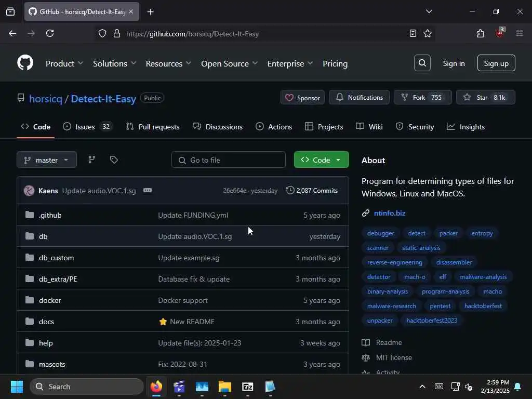
Task: Bookmark this page with the star icon
Action: coord(428,33)
